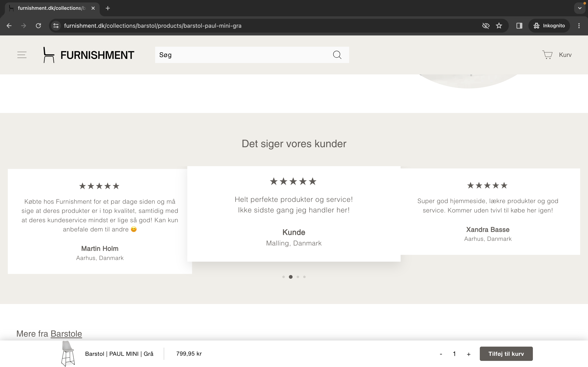The image size is (588, 367).
Task: Select the first testimonial carousel dot
Action: [x=284, y=277]
